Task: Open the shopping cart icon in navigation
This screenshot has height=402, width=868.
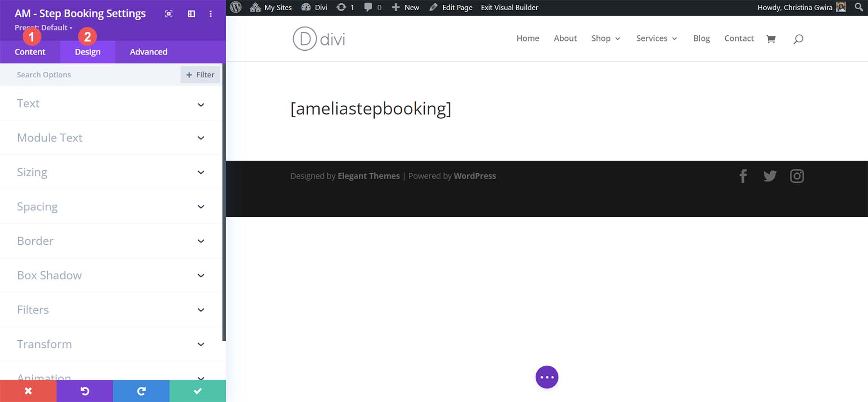Action: coord(771,39)
